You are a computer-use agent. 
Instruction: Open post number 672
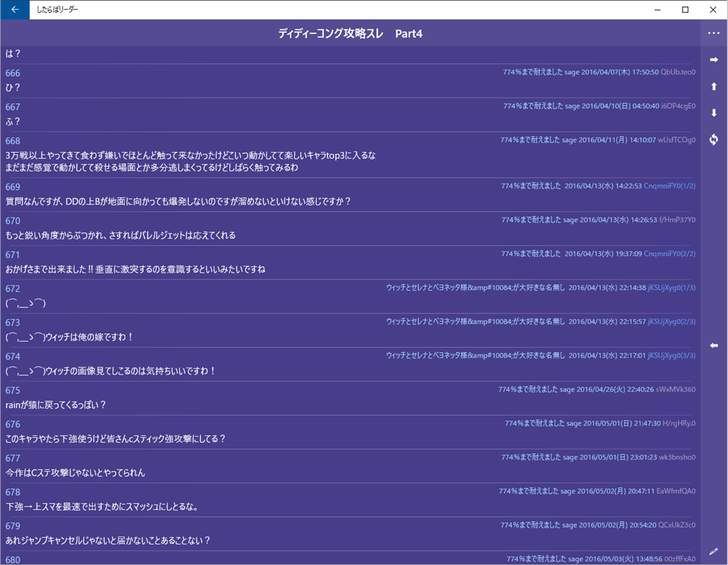(13, 289)
